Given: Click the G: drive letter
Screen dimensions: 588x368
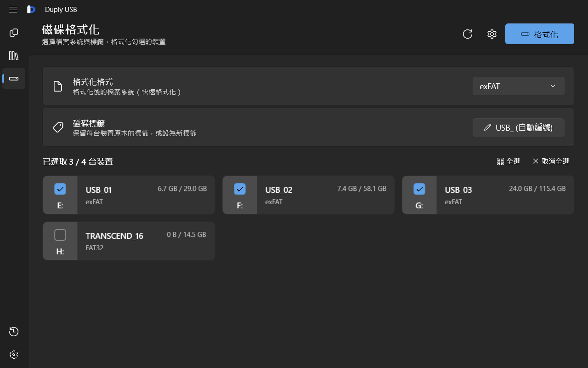Looking at the screenshot, I should pos(419,206).
